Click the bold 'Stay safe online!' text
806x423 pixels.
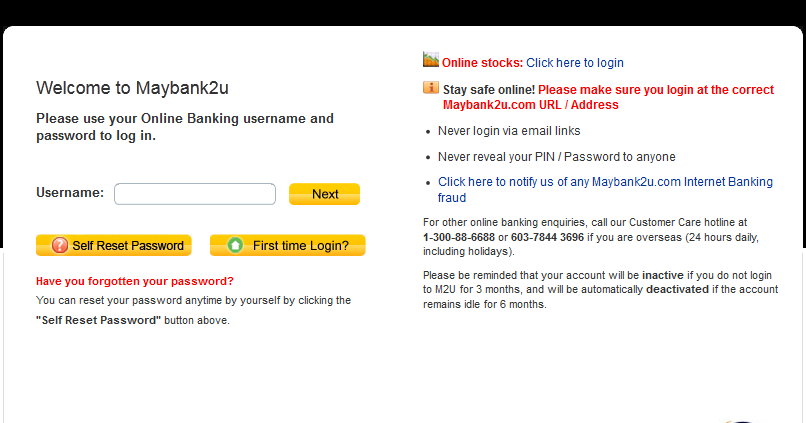click(x=489, y=90)
